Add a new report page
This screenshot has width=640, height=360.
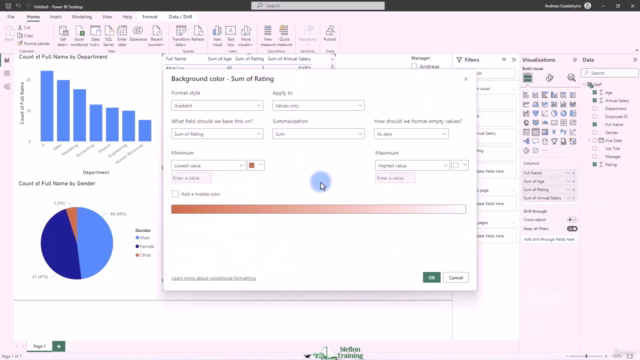(x=59, y=346)
